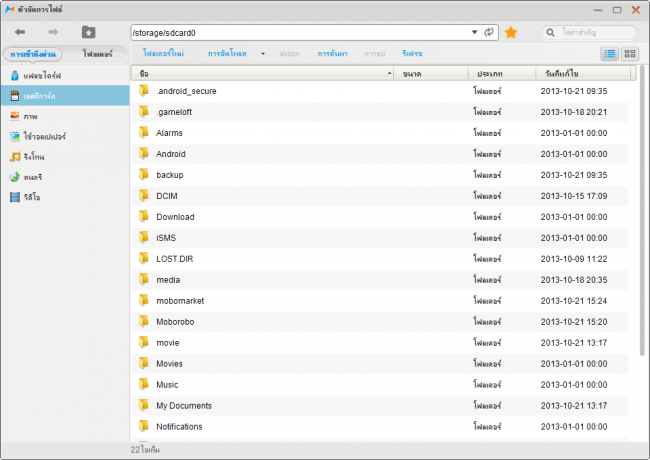Click date 2013-10-21 15:20 of Moborobo

(574, 322)
